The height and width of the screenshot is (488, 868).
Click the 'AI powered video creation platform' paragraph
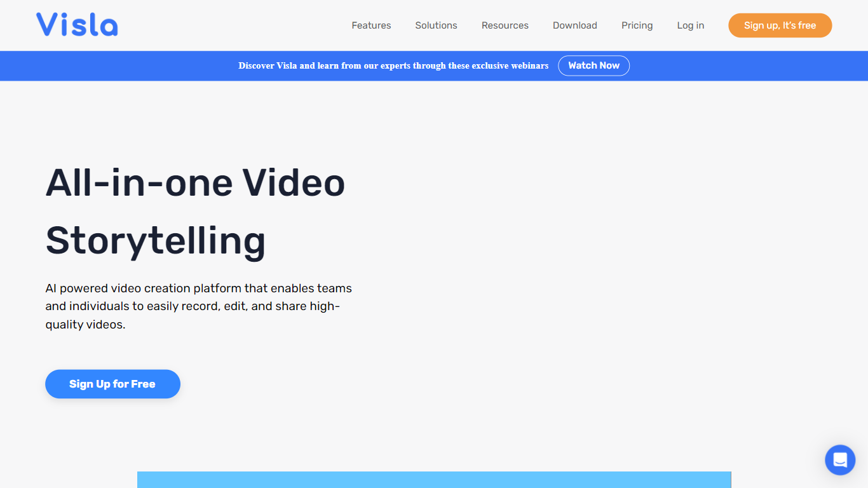pyautogui.click(x=198, y=306)
